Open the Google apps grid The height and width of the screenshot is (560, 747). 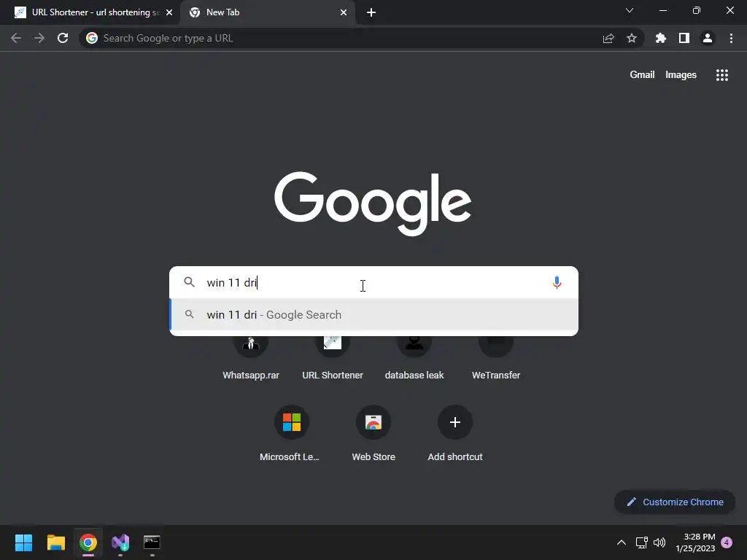pos(722,75)
